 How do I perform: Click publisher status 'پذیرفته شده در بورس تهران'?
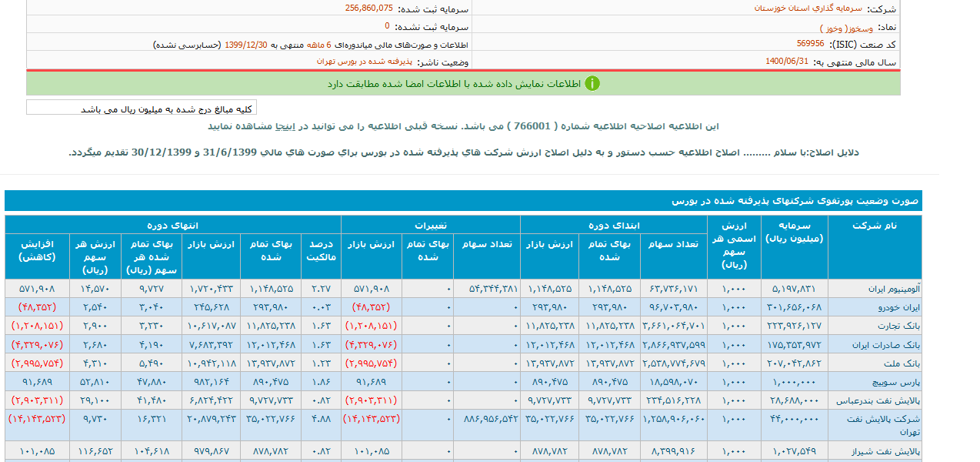pyautogui.click(x=365, y=62)
